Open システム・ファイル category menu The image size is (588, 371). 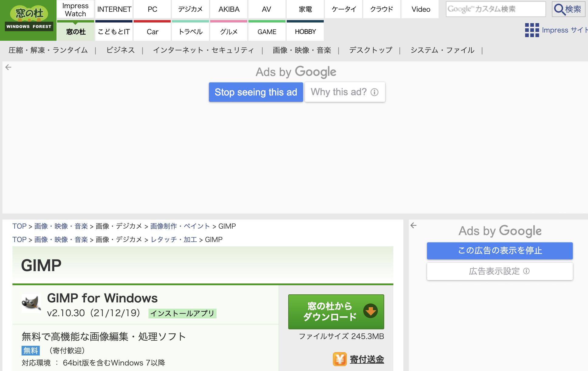coord(442,50)
